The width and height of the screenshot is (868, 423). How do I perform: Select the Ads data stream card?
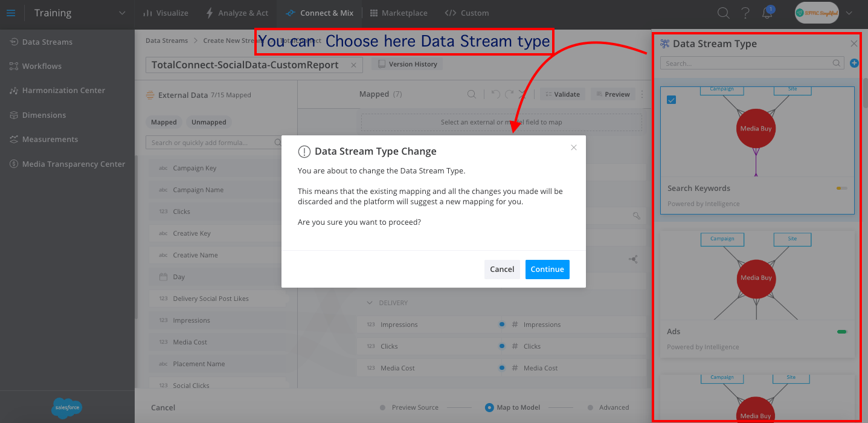point(757,294)
